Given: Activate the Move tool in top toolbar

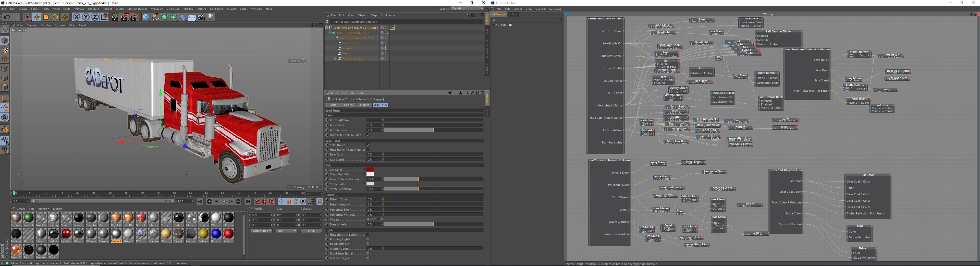Looking at the screenshot, I should click(36, 17).
